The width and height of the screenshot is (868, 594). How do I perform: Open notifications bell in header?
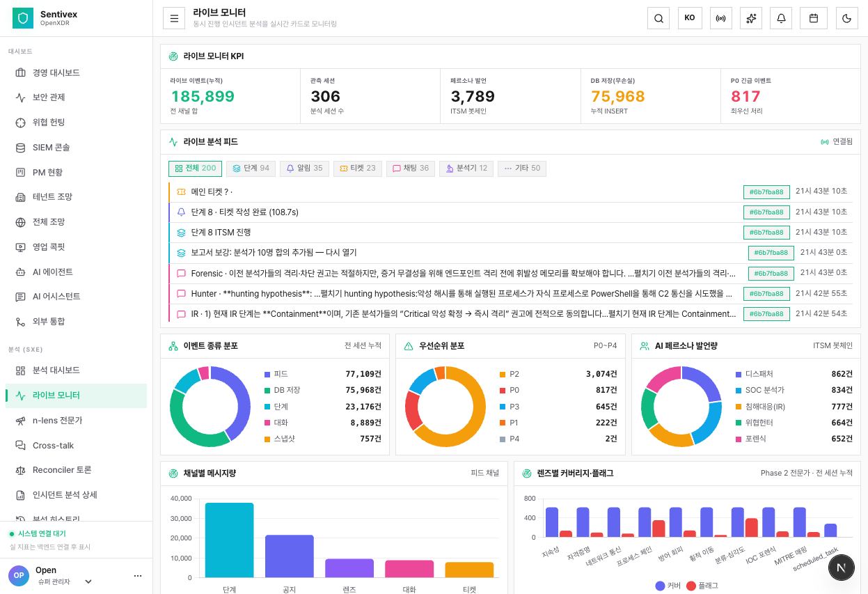coord(782,18)
